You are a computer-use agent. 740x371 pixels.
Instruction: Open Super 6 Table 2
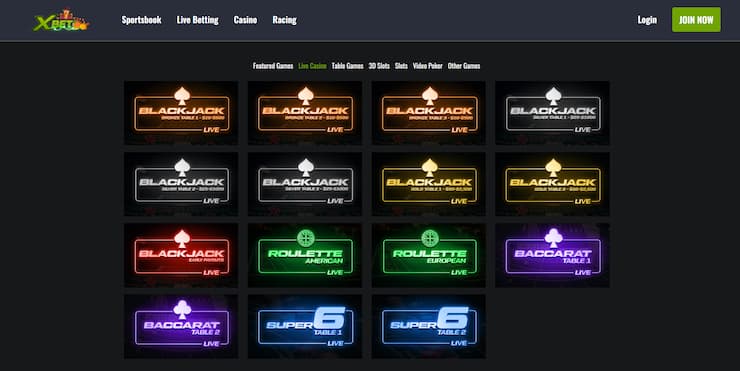(x=429, y=327)
